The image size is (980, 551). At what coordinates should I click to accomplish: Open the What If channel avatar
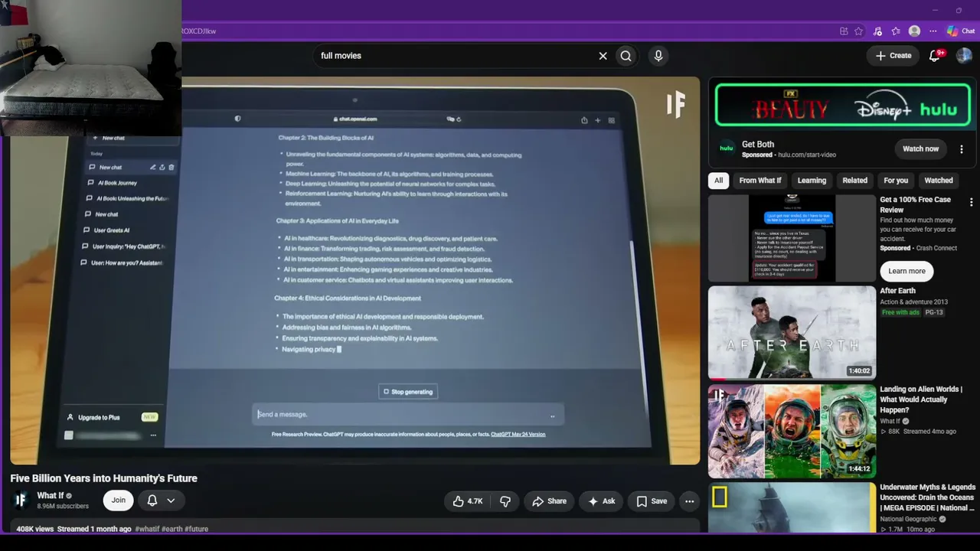(x=21, y=500)
